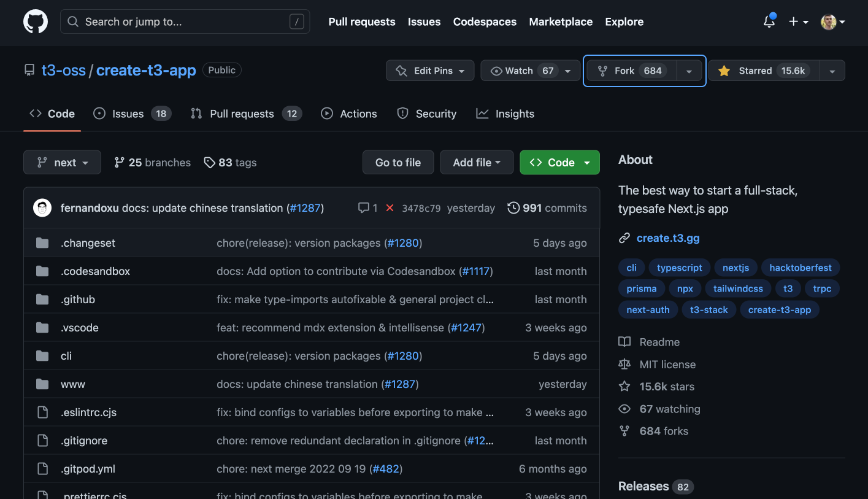Click the scales icon beside MIT license
868x499 pixels.
(x=624, y=364)
